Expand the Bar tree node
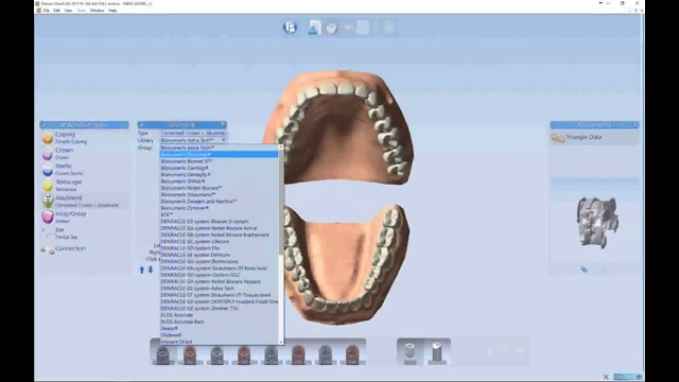679x382 pixels. 44,230
